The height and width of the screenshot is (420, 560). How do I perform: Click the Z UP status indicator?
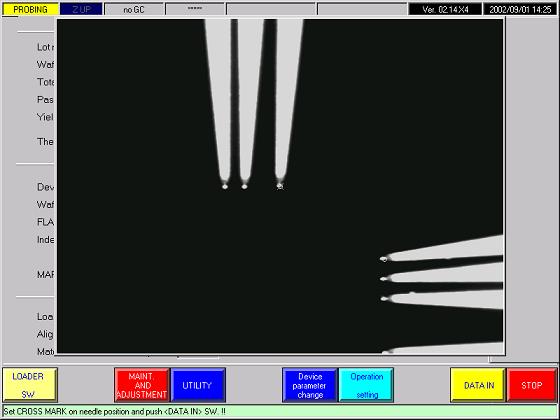click(81, 9)
